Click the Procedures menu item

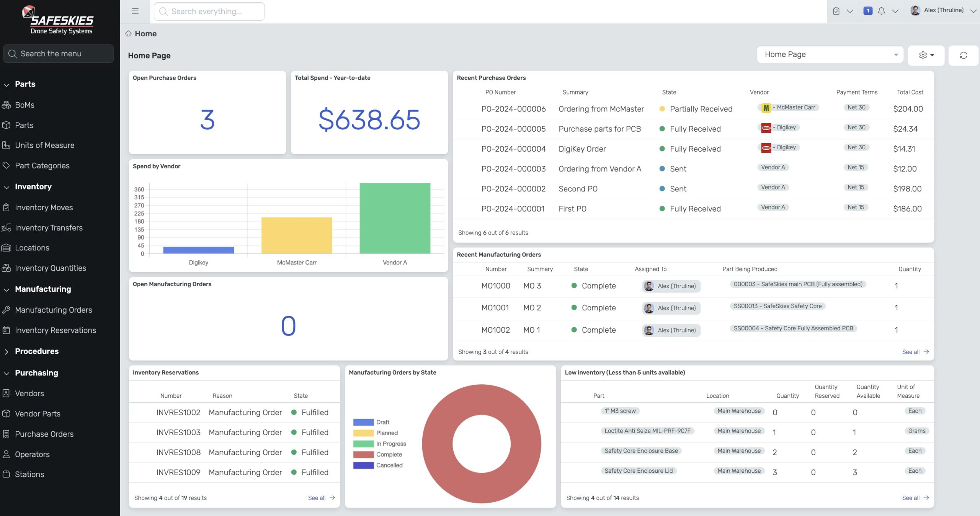pyautogui.click(x=36, y=351)
